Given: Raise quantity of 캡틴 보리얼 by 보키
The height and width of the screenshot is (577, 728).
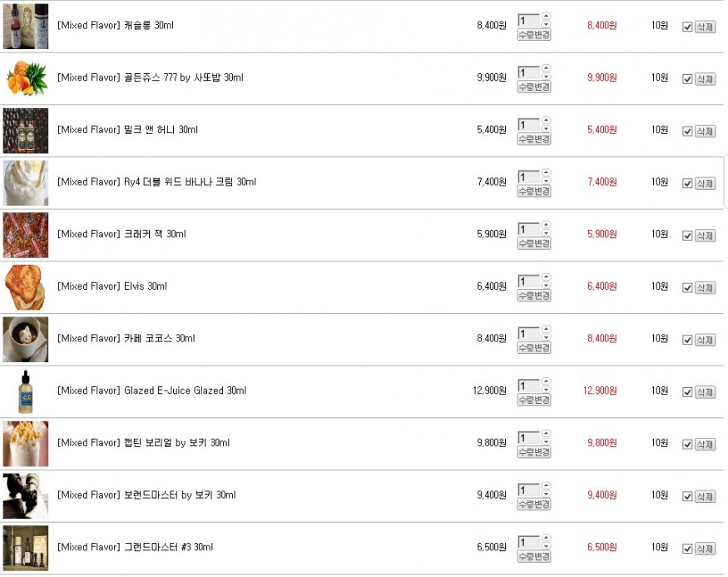Looking at the screenshot, I should 546,433.
